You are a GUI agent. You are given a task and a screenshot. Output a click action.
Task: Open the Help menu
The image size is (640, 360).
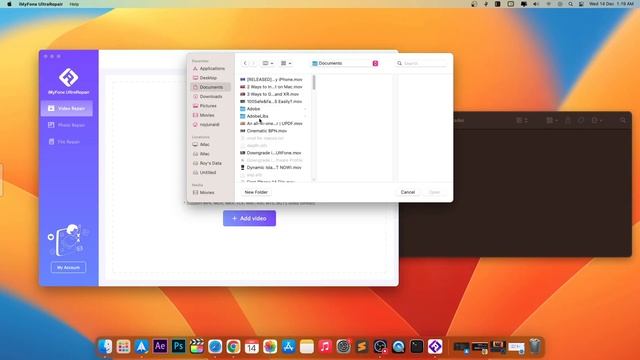[74, 4]
